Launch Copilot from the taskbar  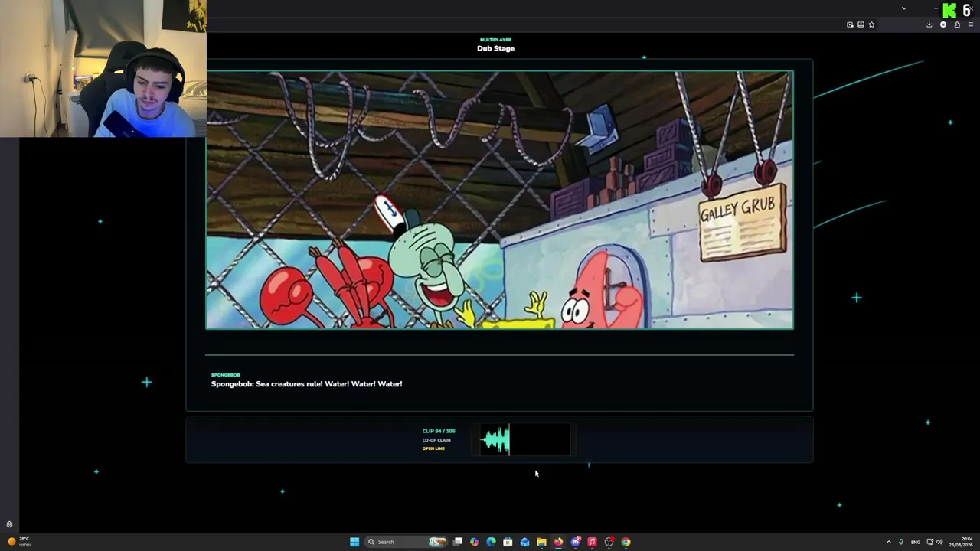pos(475,542)
